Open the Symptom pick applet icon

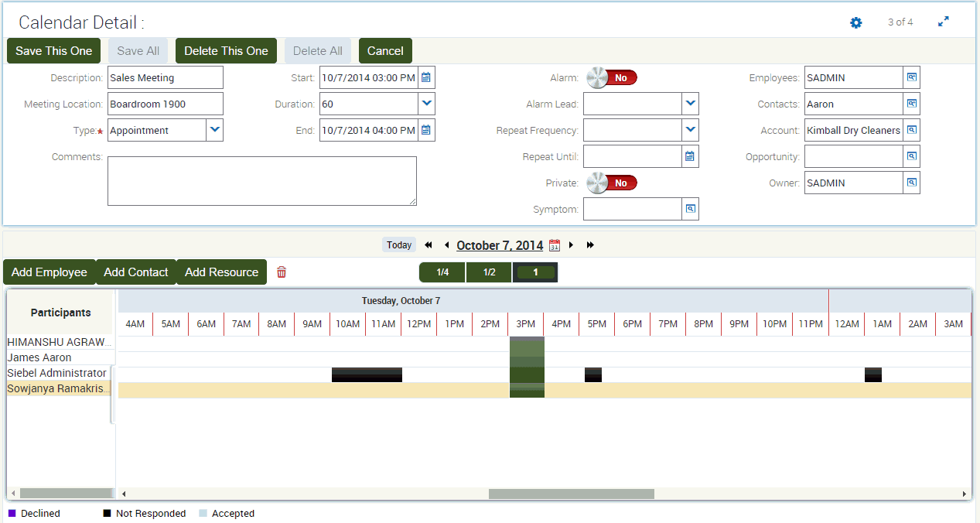coord(689,208)
